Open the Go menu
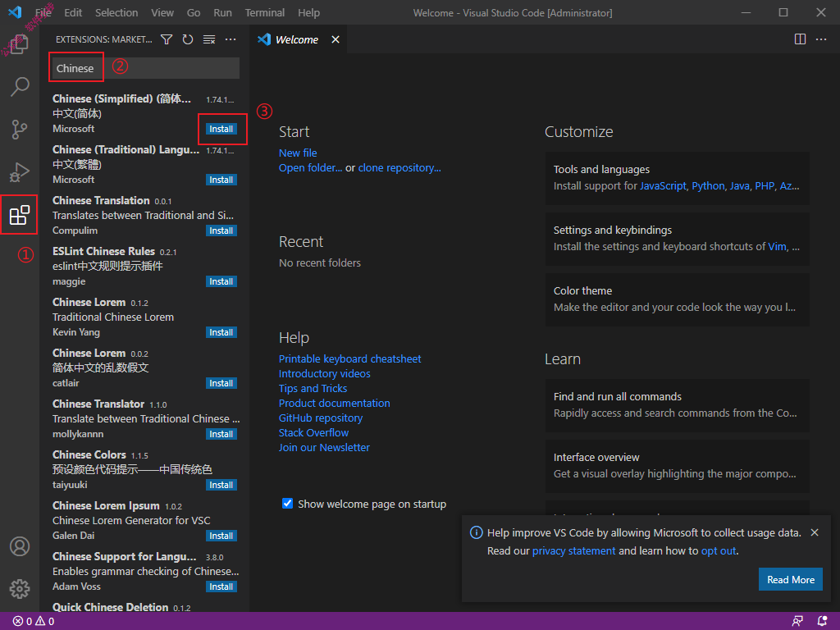The image size is (840, 630). pos(194,13)
